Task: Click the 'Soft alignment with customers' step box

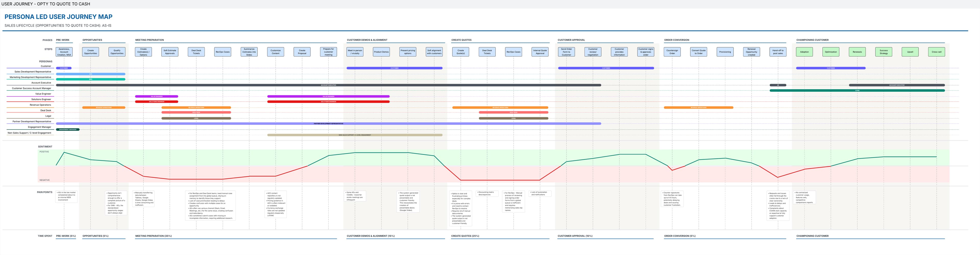Action: tap(434, 52)
